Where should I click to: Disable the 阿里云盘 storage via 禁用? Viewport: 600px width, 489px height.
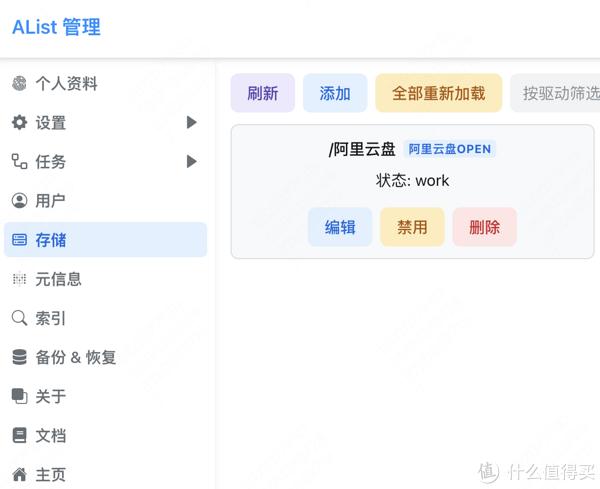point(412,227)
